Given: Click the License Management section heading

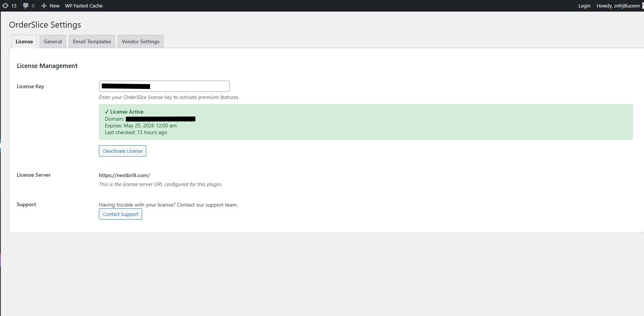Looking at the screenshot, I should [47, 66].
